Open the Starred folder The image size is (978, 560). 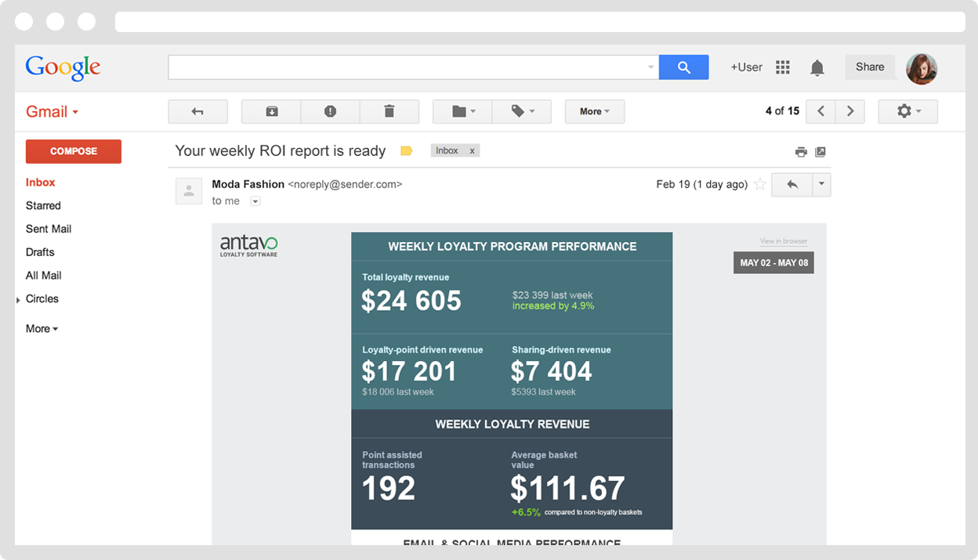tap(43, 205)
